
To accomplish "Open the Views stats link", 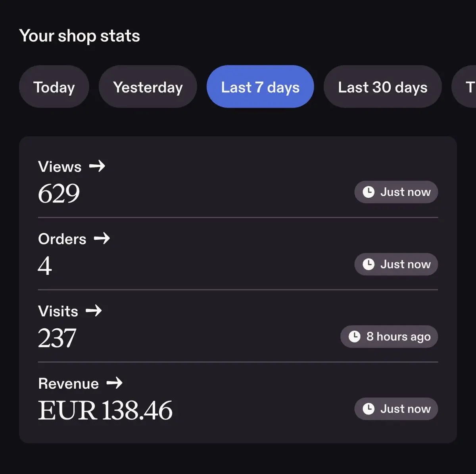I will pos(72,166).
